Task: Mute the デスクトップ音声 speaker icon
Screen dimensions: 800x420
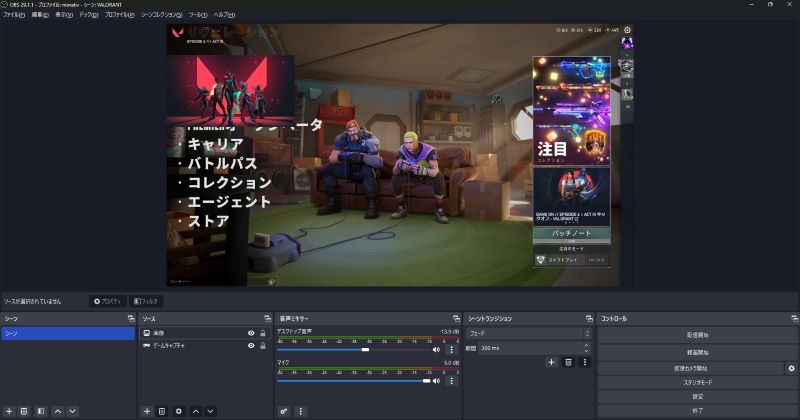Action: 436,350
